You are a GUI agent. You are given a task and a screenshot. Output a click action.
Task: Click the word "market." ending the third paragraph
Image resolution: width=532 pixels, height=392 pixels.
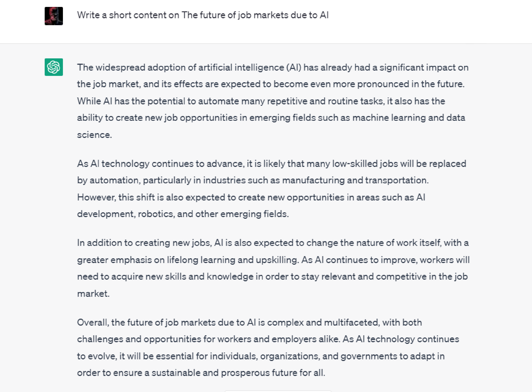tap(93, 294)
